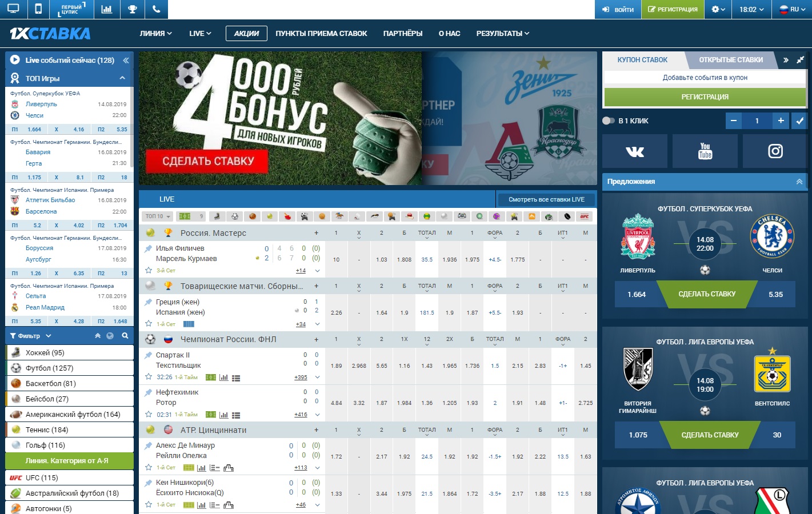The image size is (812, 514).
Task: Open the LIVE dropdown in the main navigation
Action: (201, 33)
